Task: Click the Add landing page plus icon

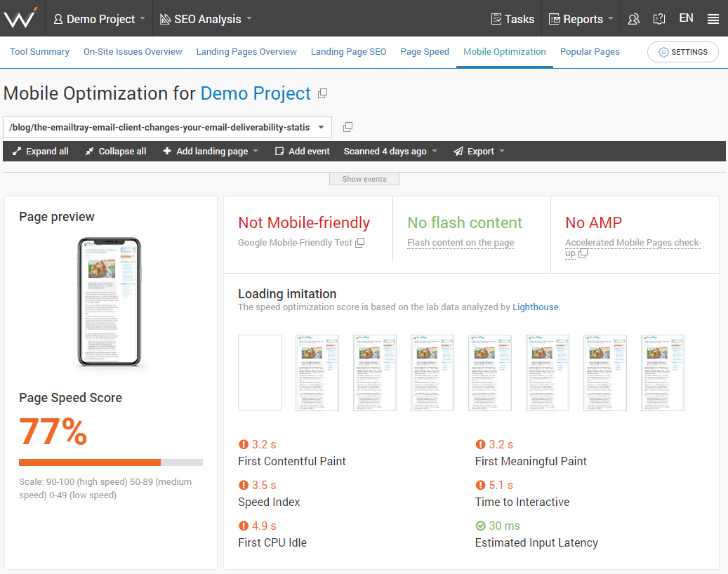Action: coord(167,151)
